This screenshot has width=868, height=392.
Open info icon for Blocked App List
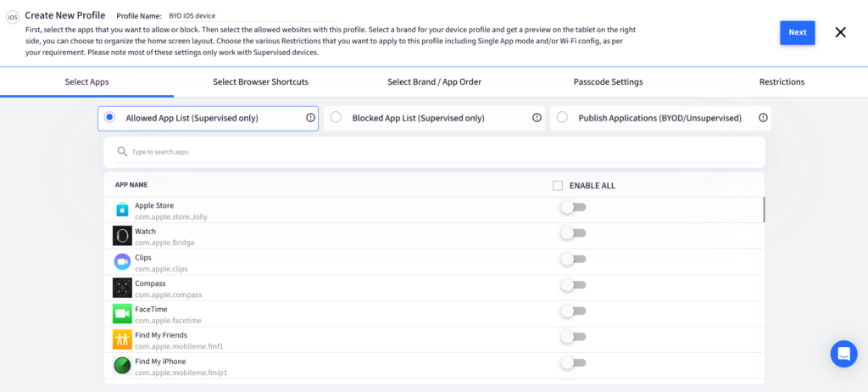click(x=537, y=118)
